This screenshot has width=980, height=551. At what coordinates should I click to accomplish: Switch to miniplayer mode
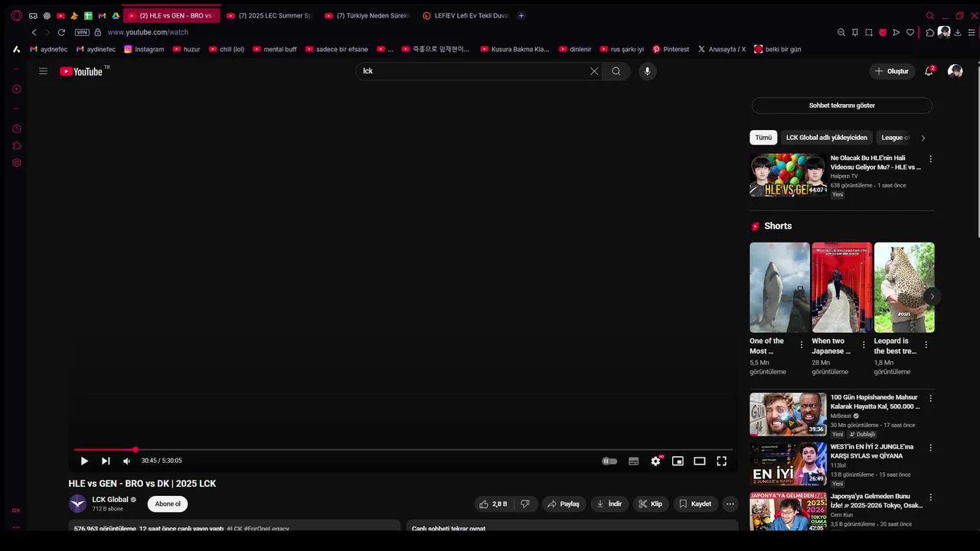pos(678,461)
